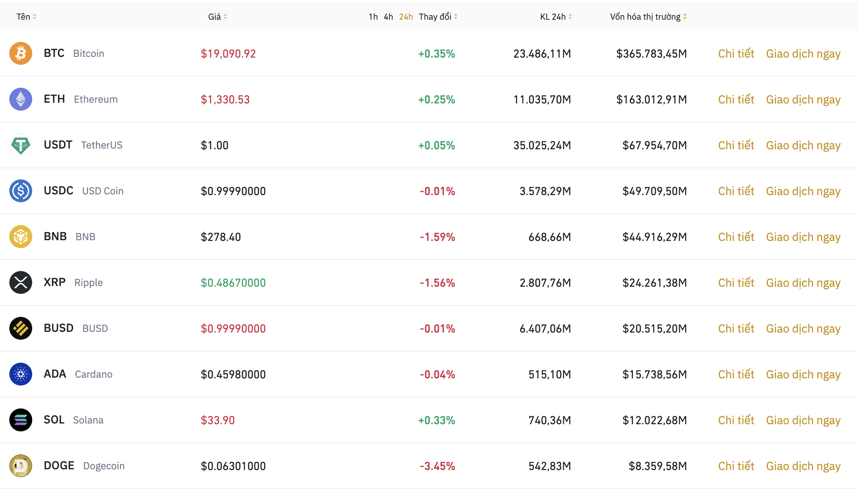
Task: Click the Dogecoin logo
Action: click(x=21, y=466)
